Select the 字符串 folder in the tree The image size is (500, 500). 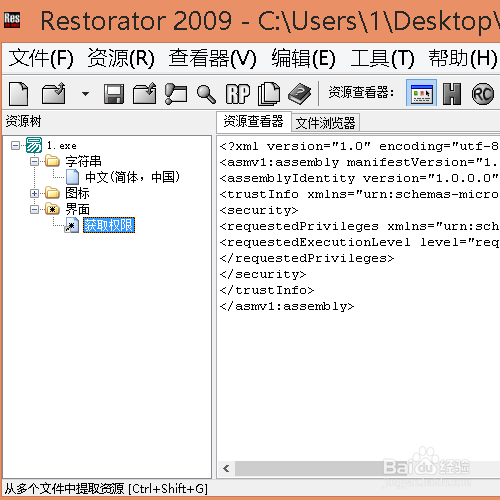pos(83,162)
